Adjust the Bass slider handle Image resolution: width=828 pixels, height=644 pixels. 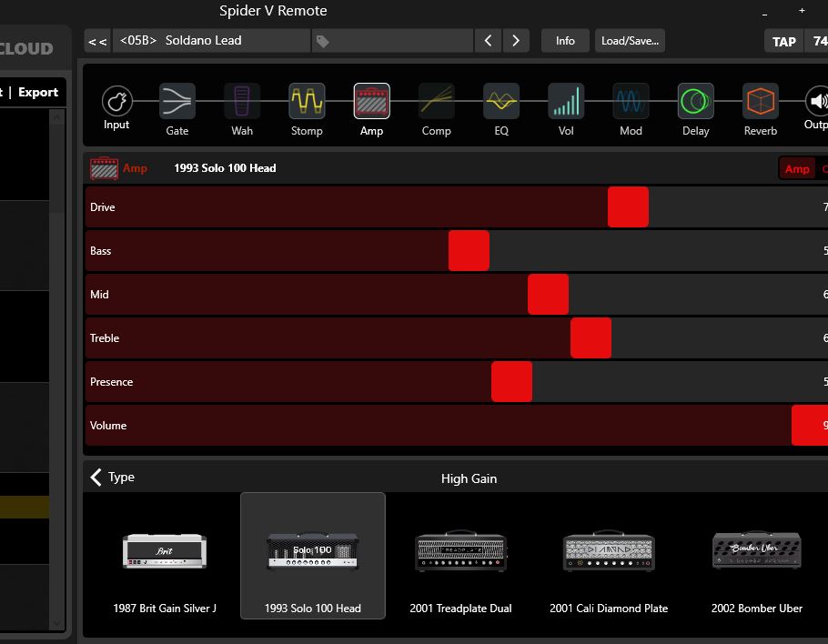tap(469, 251)
